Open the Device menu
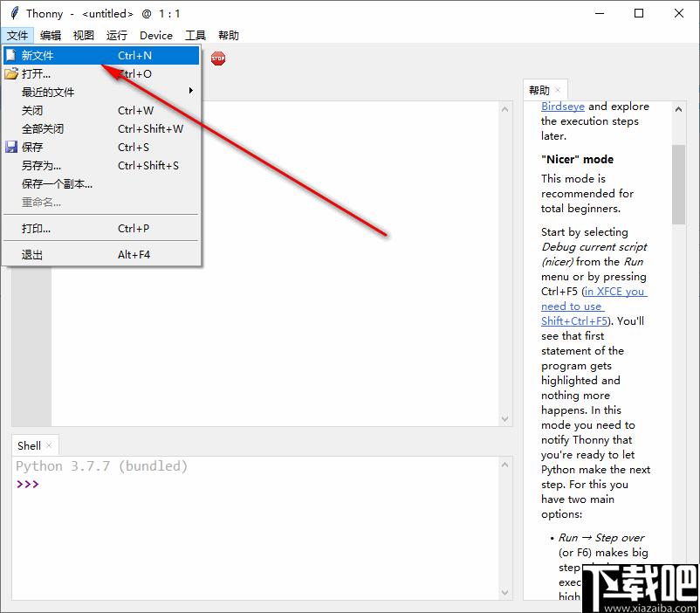The width and height of the screenshot is (700, 613). [156, 35]
